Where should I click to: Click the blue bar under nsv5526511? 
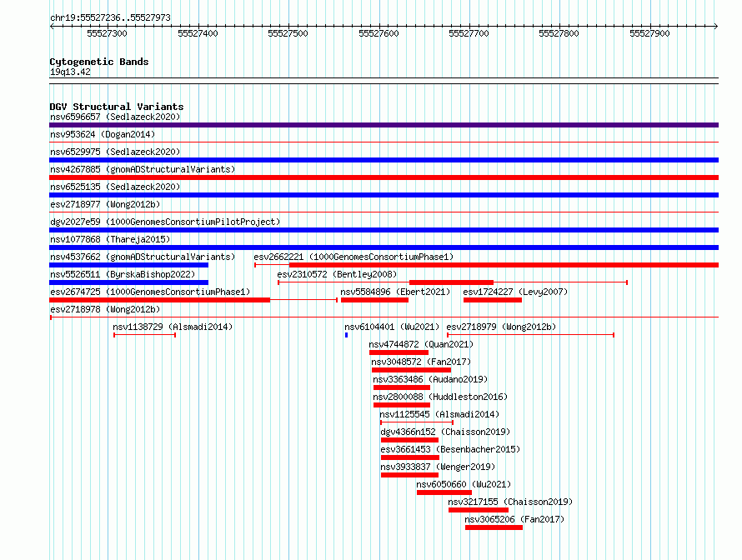point(128,282)
